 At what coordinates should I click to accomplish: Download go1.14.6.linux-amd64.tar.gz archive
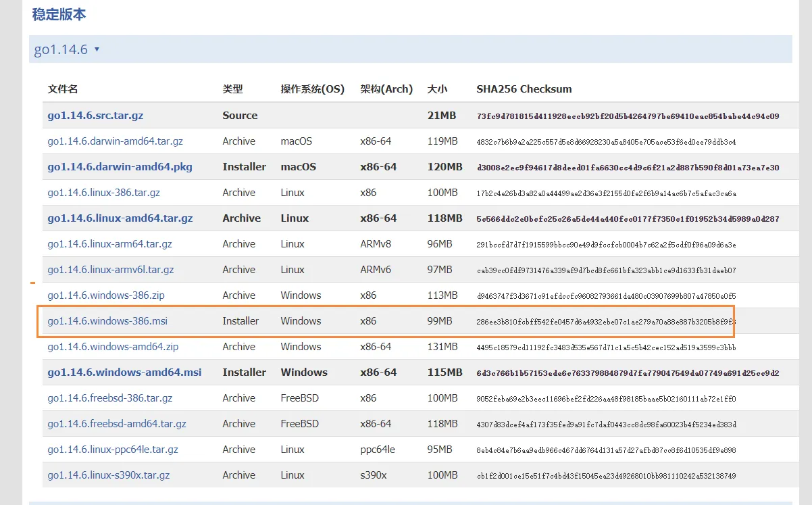coord(120,218)
